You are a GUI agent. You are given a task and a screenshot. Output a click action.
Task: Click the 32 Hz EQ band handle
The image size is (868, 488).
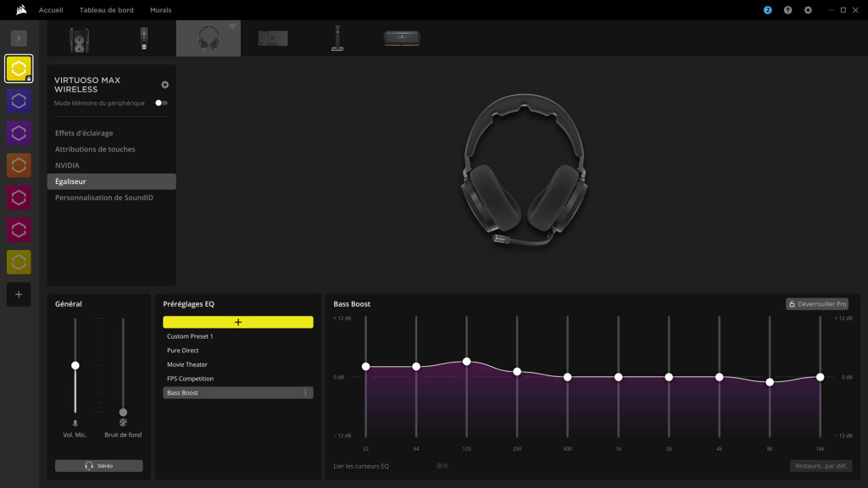pos(366,366)
